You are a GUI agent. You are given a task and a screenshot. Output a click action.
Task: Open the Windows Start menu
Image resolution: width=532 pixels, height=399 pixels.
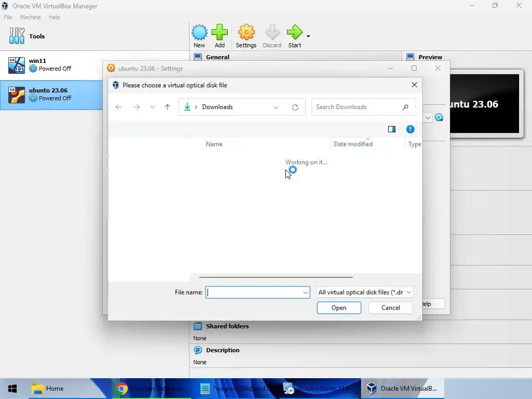[12, 389]
